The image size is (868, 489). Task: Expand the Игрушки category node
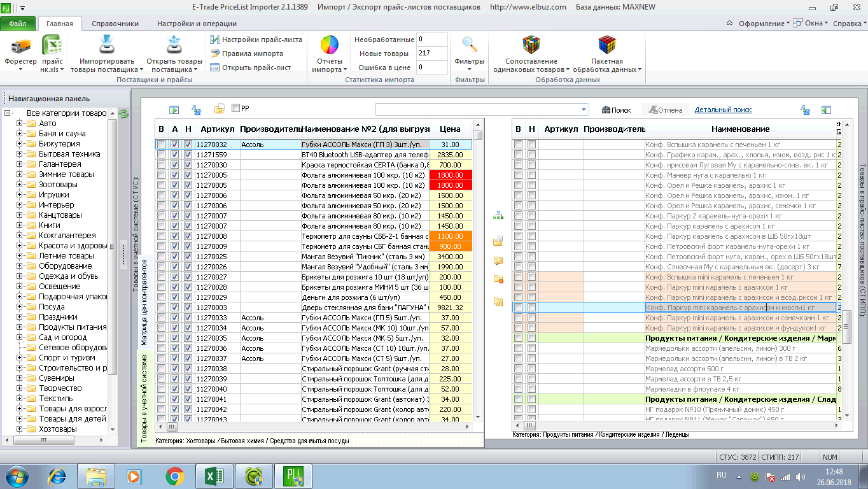19,195
